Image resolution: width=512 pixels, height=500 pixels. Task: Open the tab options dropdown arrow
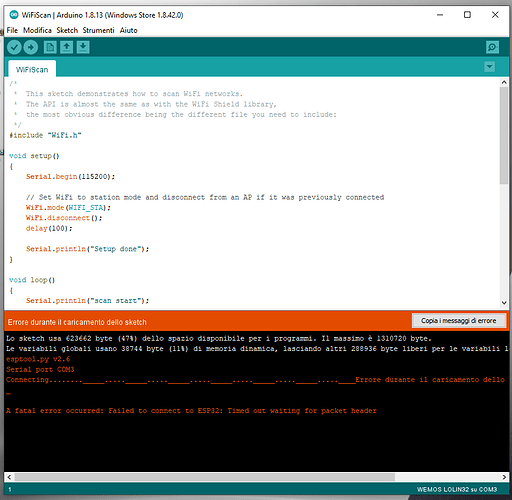point(489,67)
